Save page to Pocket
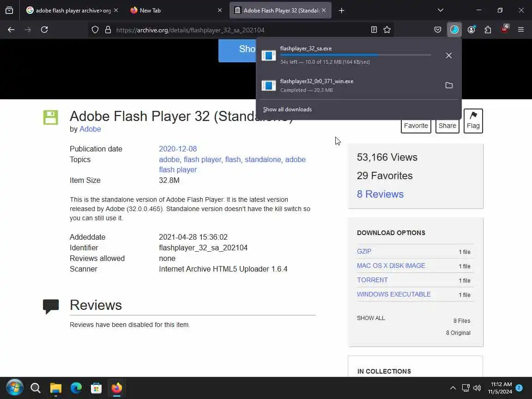 pyautogui.click(x=438, y=30)
